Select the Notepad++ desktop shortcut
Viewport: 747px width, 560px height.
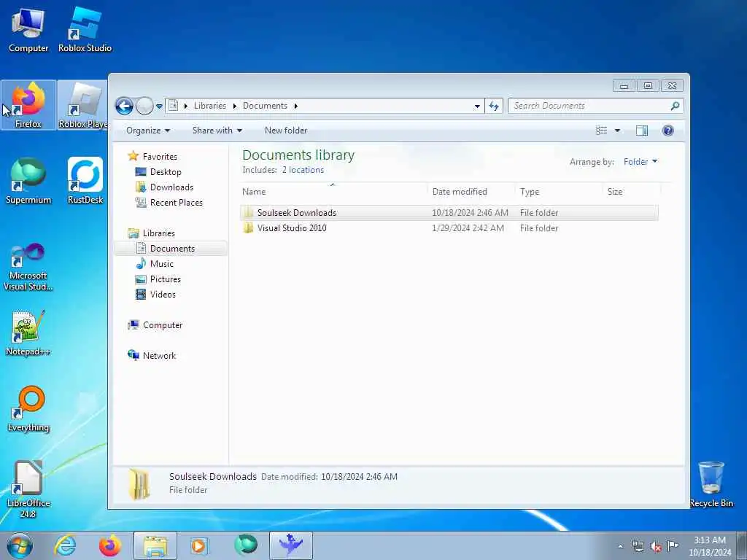[28, 333]
